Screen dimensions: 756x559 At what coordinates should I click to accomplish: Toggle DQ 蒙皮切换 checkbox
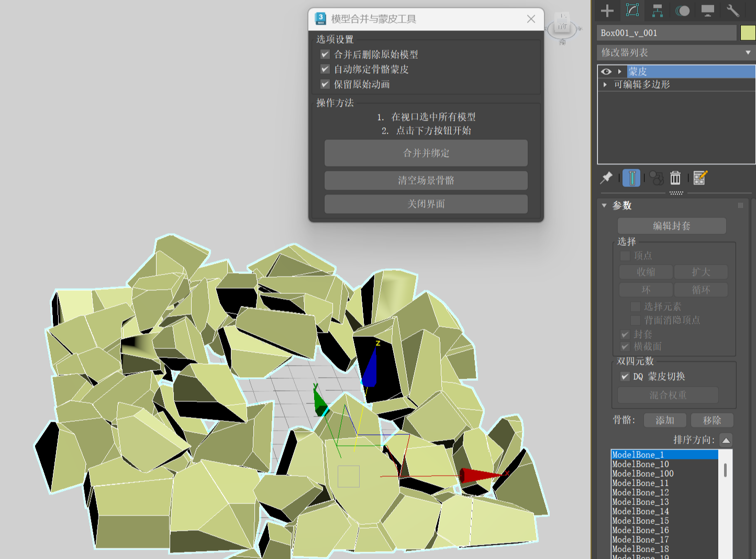[625, 377]
